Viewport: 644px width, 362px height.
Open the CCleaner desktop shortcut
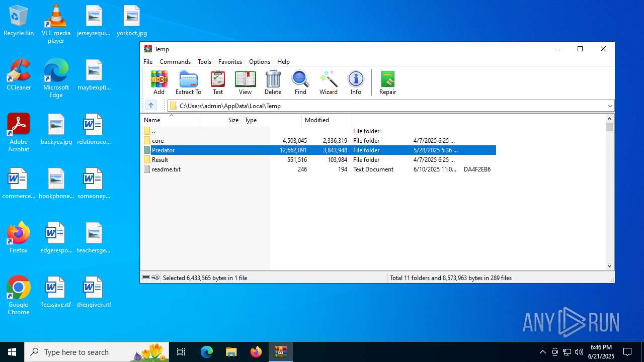pyautogui.click(x=19, y=75)
